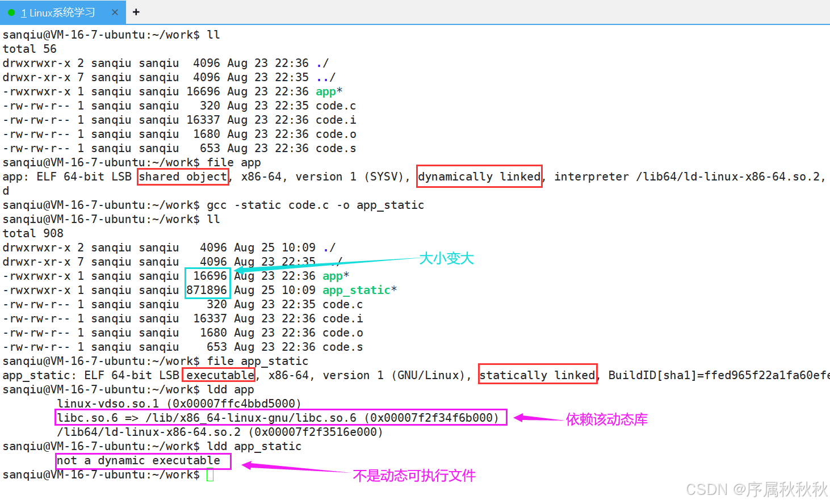Click the 'BuildID[sha1]=ffed965f22a1fa60efe' text
This screenshot has width=830, height=504.
click(x=719, y=375)
